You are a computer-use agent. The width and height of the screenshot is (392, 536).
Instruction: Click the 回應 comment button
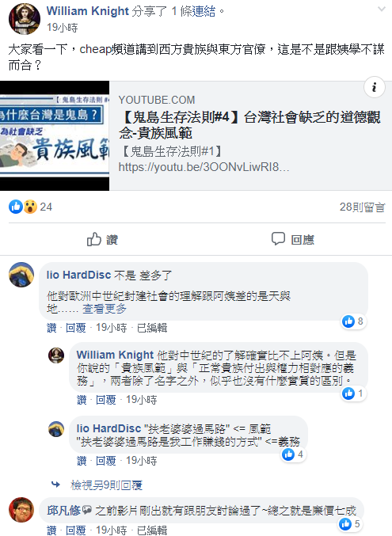[x=293, y=239]
